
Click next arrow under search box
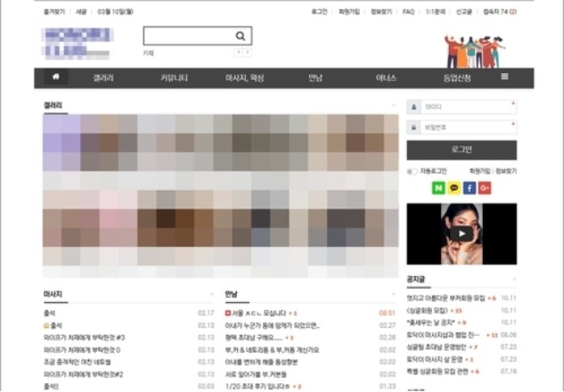[x=248, y=53]
